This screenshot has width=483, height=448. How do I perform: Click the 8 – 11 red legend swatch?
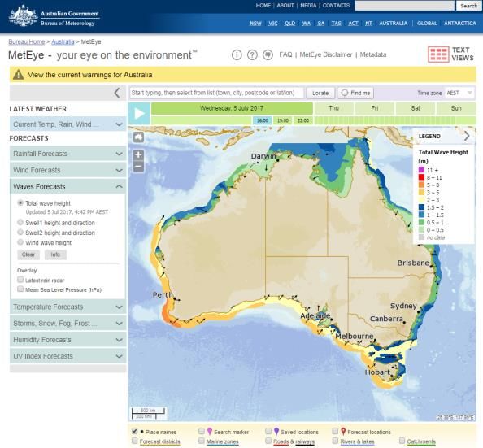click(421, 177)
